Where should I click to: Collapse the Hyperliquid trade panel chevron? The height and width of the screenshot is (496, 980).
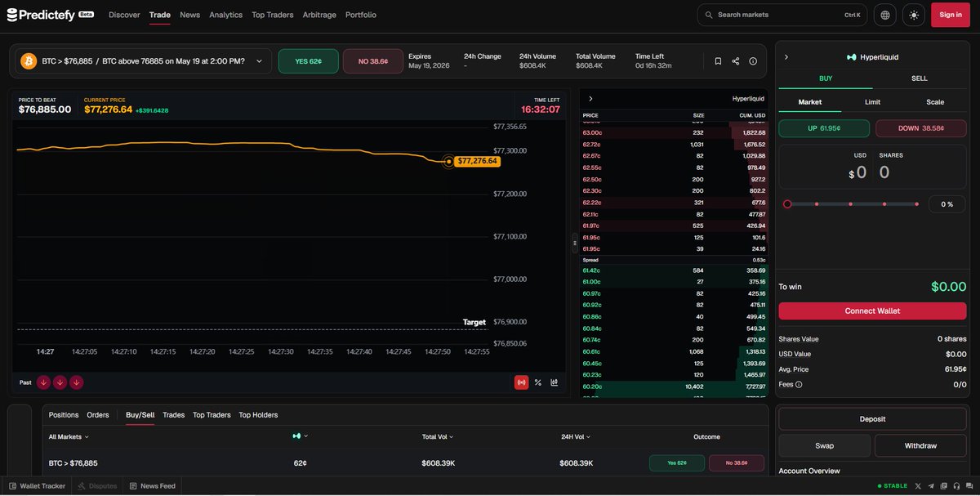click(x=786, y=57)
